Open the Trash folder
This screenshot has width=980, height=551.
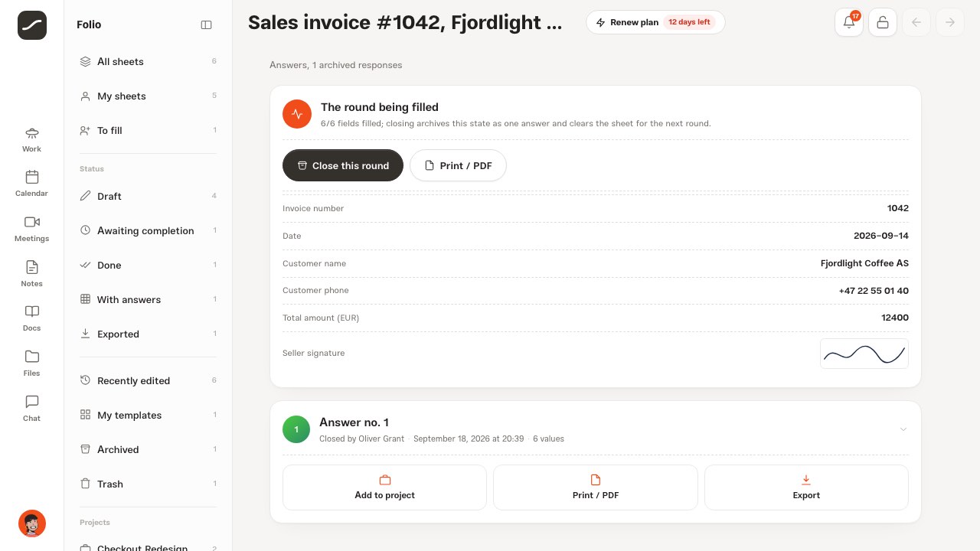pyautogui.click(x=148, y=484)
